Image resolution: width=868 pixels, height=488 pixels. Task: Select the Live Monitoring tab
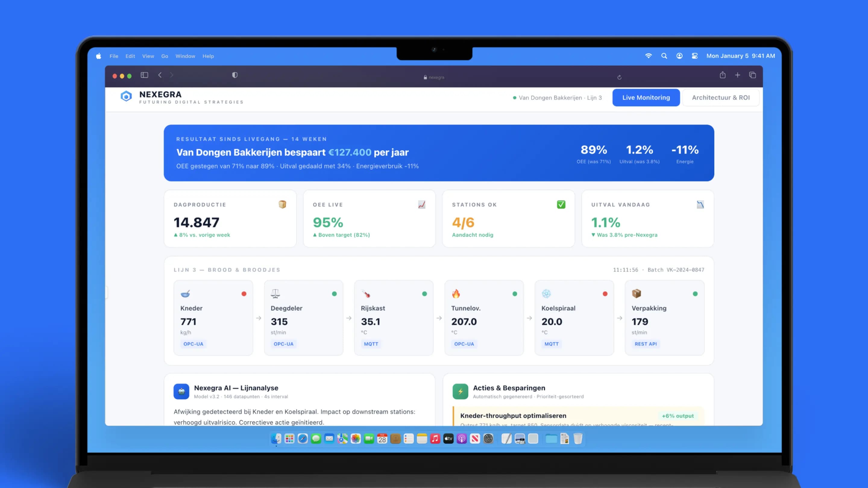646,98
